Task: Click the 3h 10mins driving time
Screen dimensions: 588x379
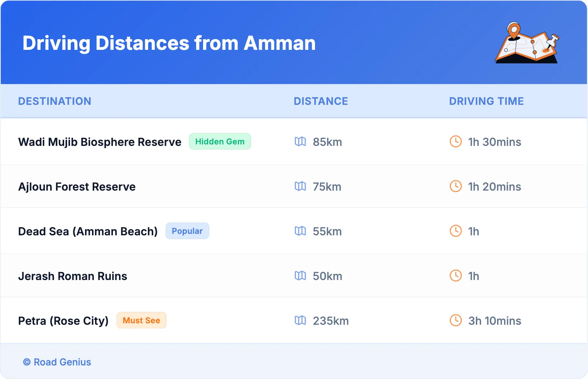Action: 495,321
